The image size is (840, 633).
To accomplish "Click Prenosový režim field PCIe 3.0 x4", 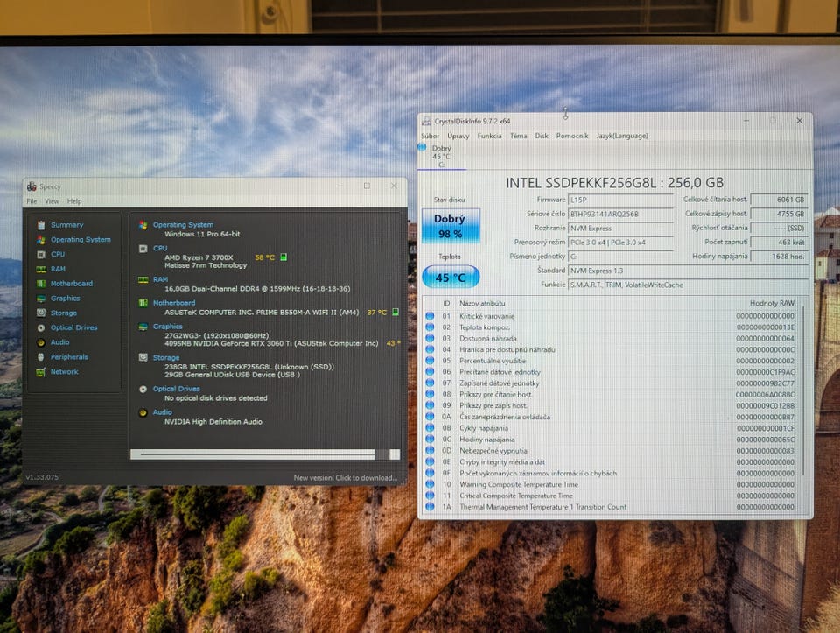I will (620, 243).
